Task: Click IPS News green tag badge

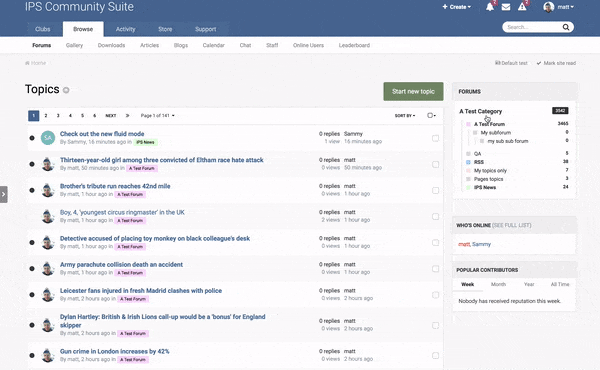Action: [145, 142]
